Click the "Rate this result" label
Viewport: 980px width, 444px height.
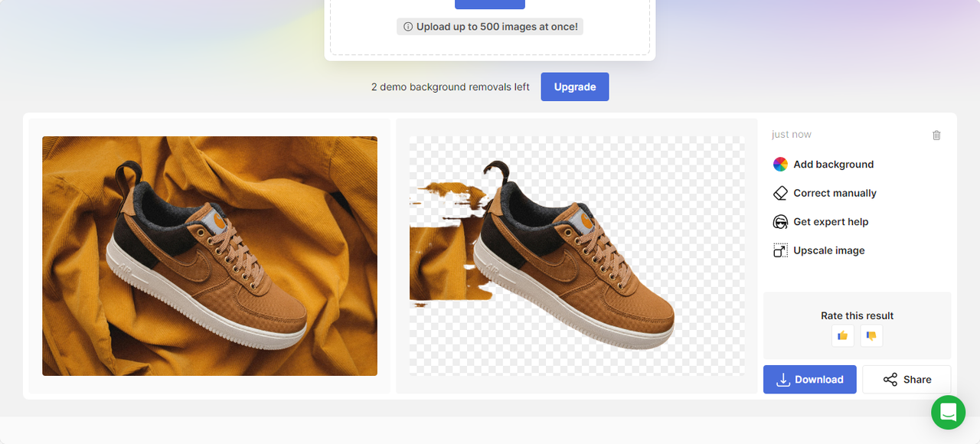[857, 315]
